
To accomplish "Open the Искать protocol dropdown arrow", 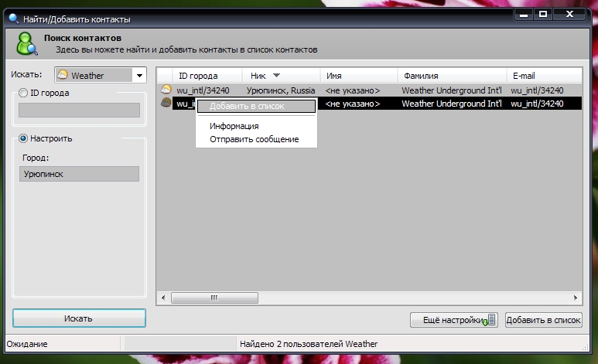I will (139, 75).
